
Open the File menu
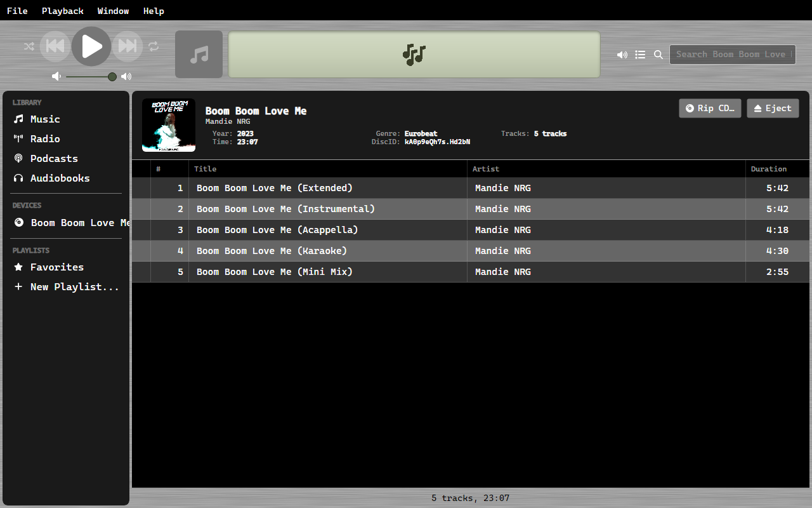(x=17, y=11)
